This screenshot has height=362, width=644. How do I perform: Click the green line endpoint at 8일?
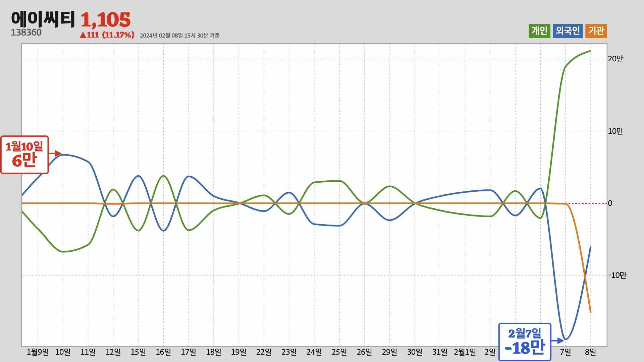590,51
